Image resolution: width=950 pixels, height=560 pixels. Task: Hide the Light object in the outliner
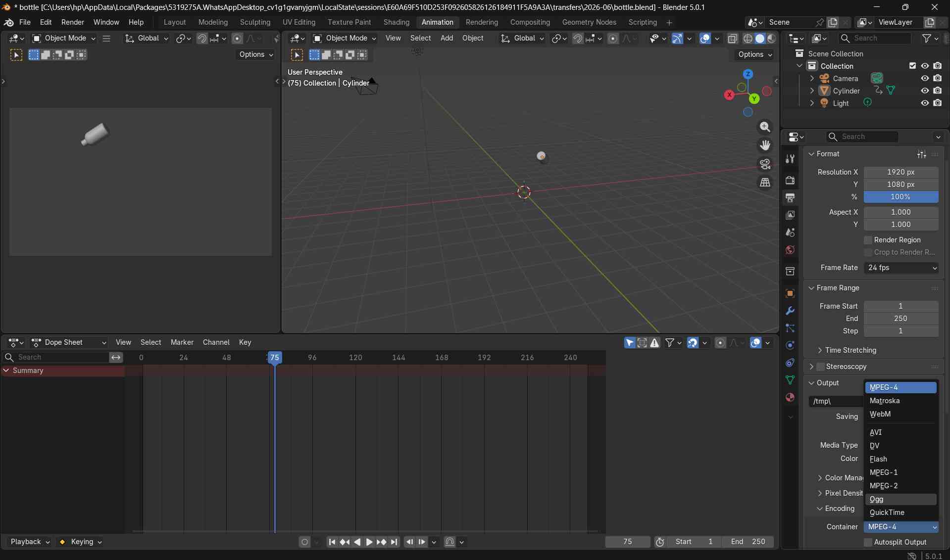pos(925,102)
